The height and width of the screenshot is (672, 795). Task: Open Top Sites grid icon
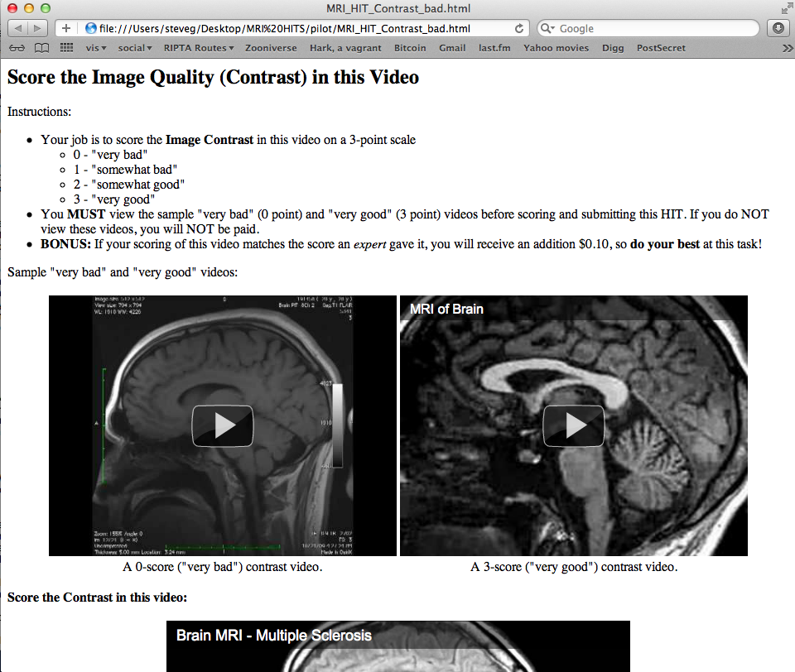pyautogui.click(x=66, y=48)
